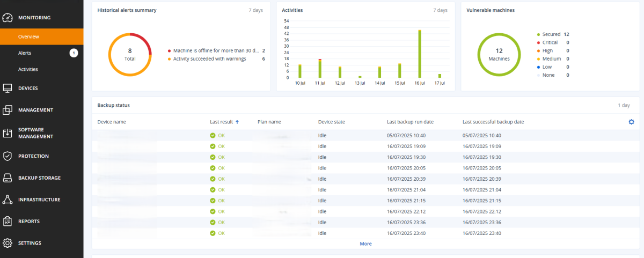The height and width of the screenshot is (258, 644).
Task: Click '1 day' range on Backup status
Action: pos(624,105)
